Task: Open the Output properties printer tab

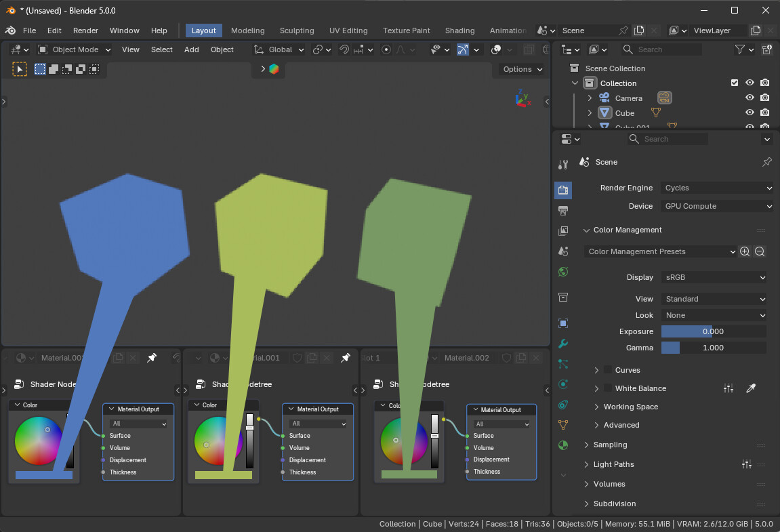Action: click(563, 211)
